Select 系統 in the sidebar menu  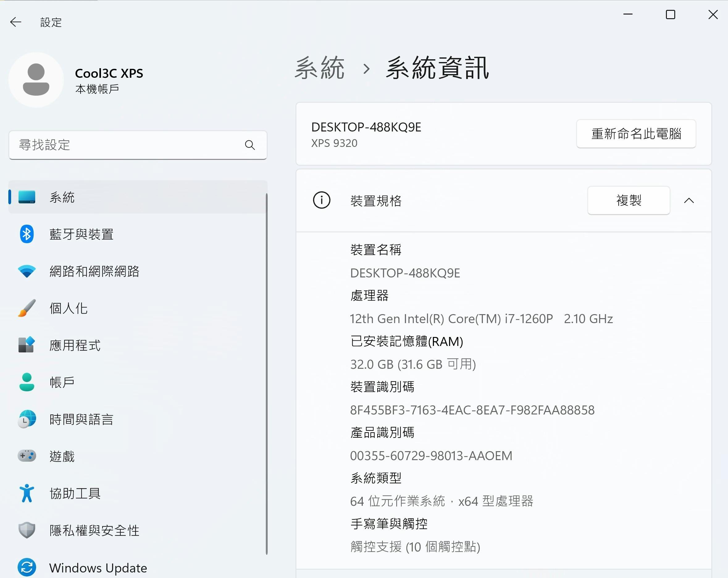tap(62, 197)
